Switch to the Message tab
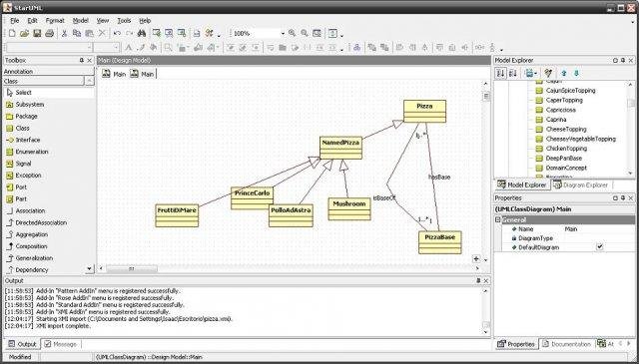This screenshot has width=639, height=364. (61, 344)
